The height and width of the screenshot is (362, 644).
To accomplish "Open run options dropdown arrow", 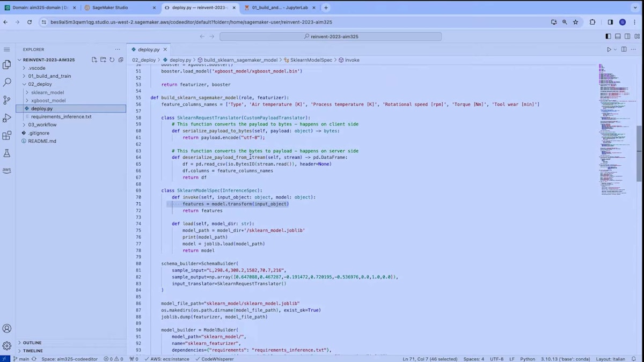I will pyautogui.click(x=615, y=49).
